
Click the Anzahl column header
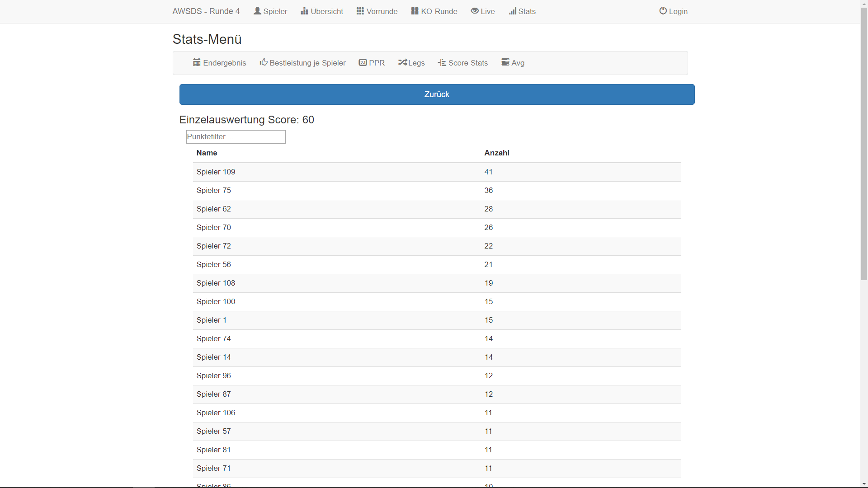point(496,153)
